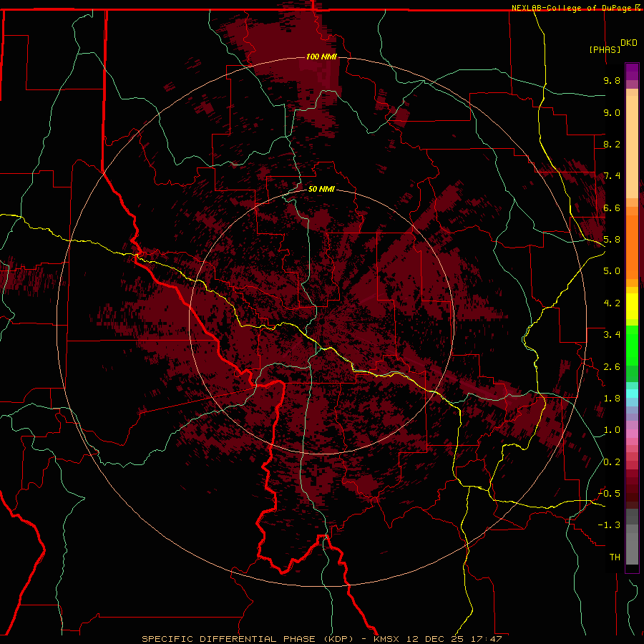Click the 7.4 value on the scale
This screenshot has height=644, width=644.
point(612,176)
